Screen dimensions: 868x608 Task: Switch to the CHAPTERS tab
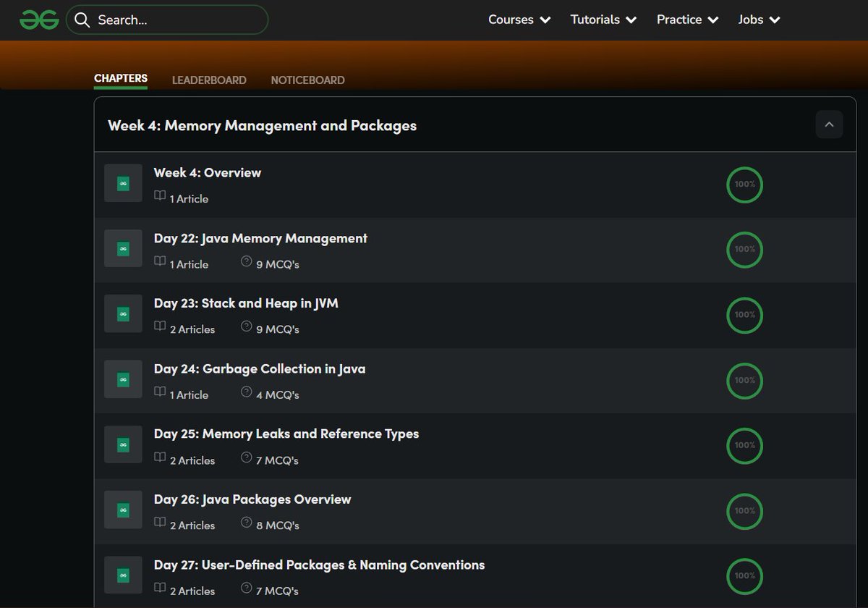click(x=121, y=79)
